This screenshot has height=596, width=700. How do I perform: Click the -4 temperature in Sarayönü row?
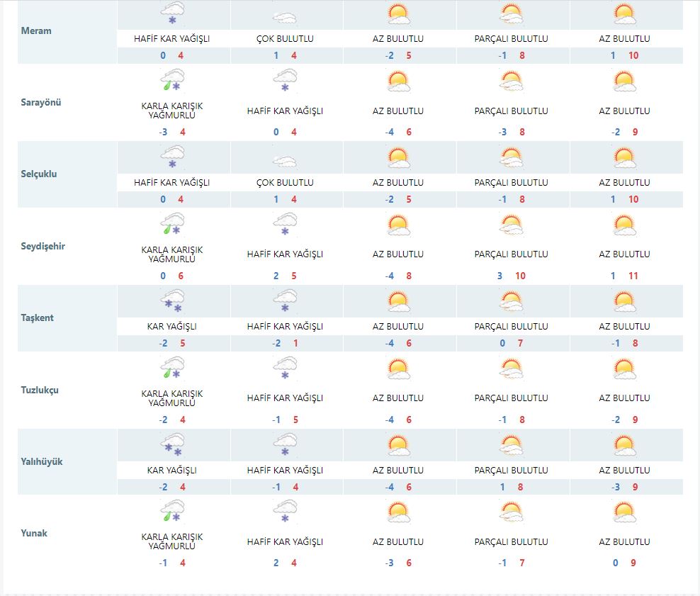pos(390,131)
